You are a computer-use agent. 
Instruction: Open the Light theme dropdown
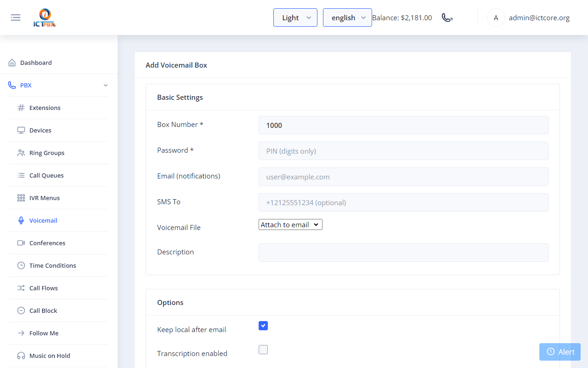click(x=295, y=17)
